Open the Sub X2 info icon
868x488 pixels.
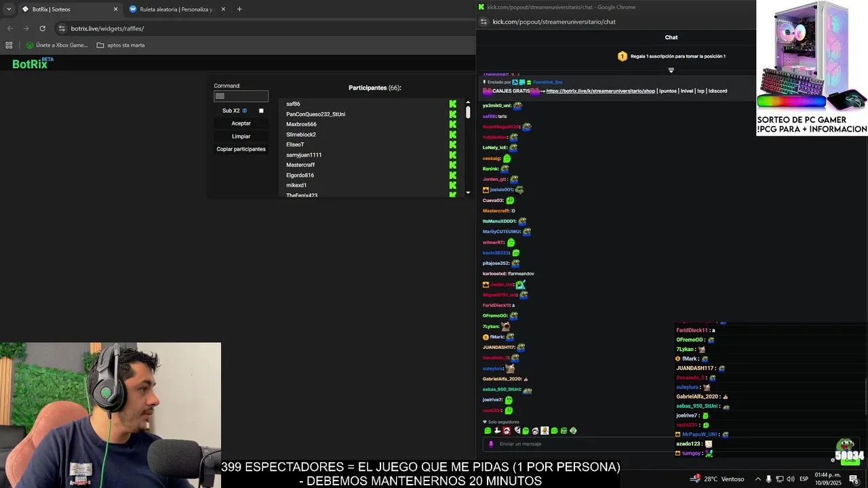(245, 110)
